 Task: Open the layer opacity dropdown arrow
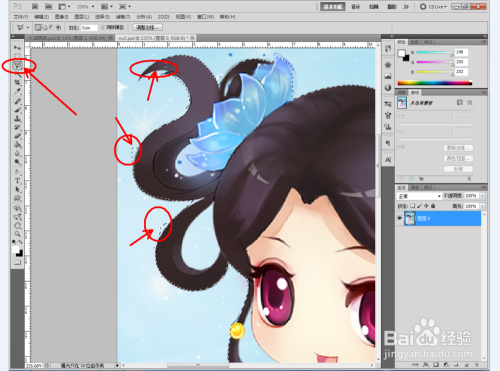click(482, 196)
